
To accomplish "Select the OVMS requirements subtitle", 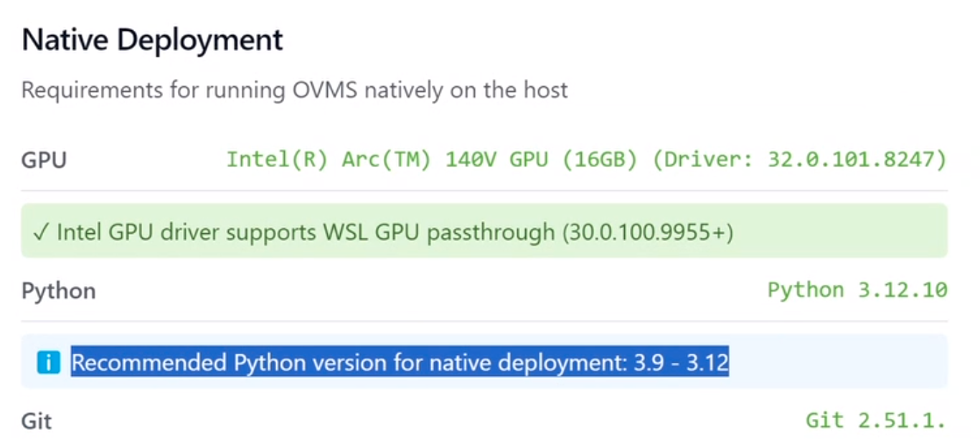I will coord(295,90).
